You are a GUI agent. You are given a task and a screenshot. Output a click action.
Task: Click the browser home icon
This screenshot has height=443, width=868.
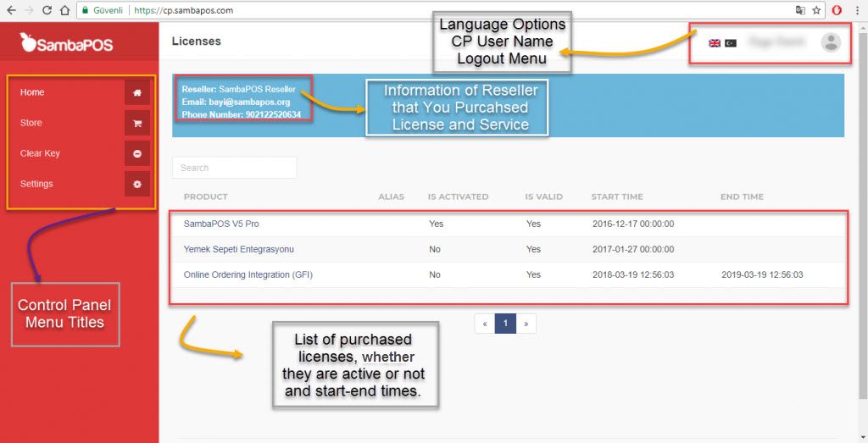[64, 10]
